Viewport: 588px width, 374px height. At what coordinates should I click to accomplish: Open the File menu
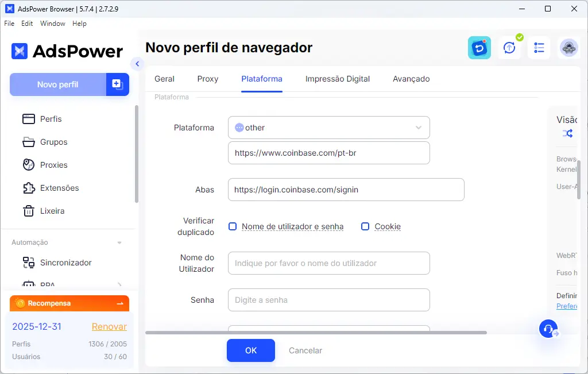point(9,23)
